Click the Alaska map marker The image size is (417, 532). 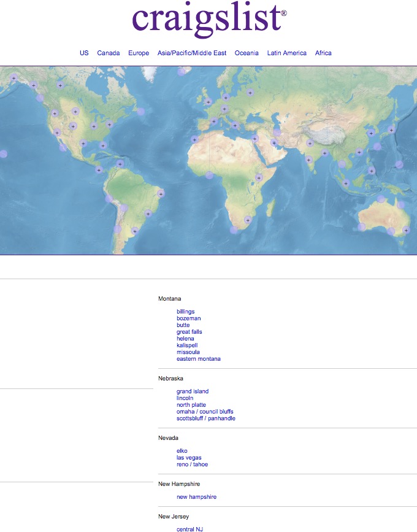pyautogui.click(x=14, y=78)
